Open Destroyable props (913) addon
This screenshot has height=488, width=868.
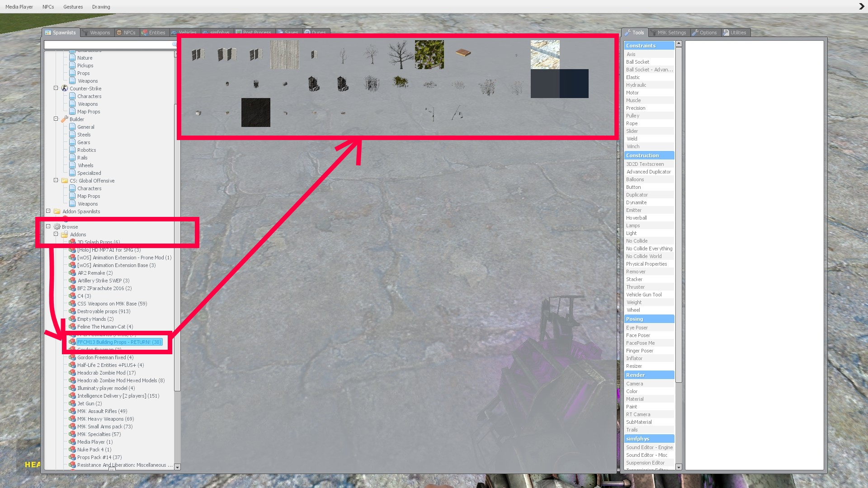click(104, 311)
